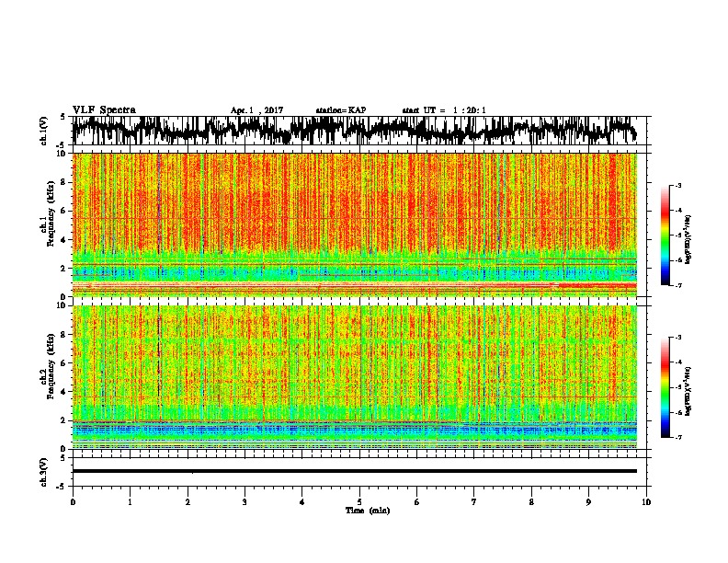Click the 'Time (min)' axis label
The image size is (728, 563).
368,511
